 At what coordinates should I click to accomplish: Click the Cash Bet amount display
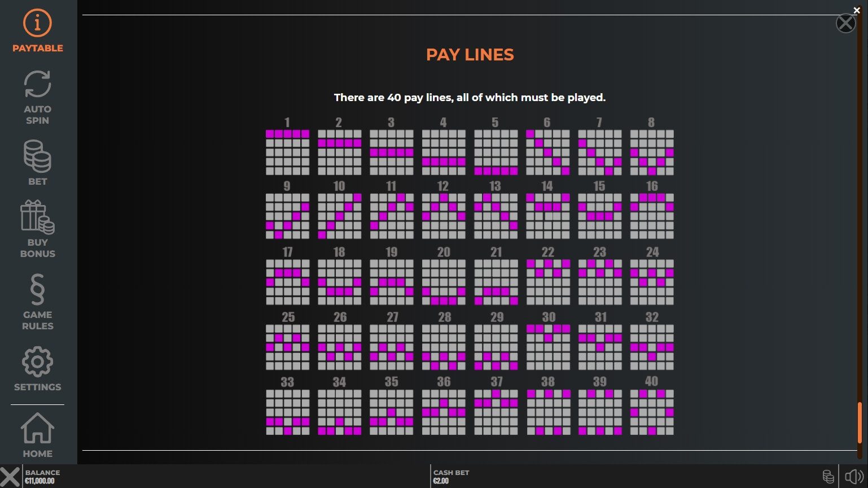[x=441, y=481]
